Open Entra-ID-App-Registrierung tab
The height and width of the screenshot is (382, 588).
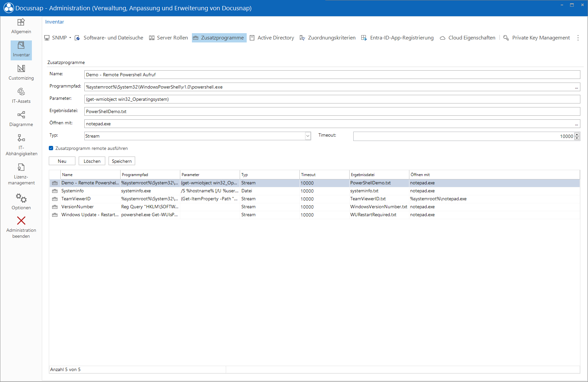tap(397, 38)
